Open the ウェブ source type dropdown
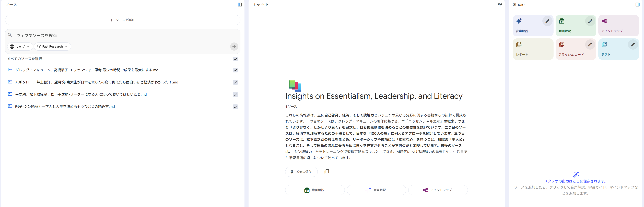 pyautogui.click(x=20, y=47)
